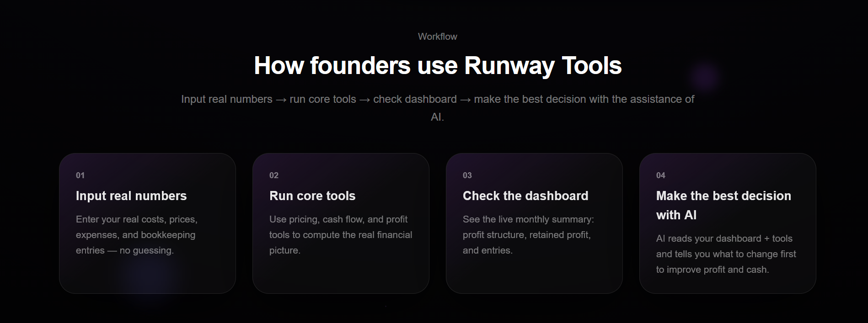This screenshot has height=323, width=868.
Task: Click the "Workflow" section label
Action: 437,37
